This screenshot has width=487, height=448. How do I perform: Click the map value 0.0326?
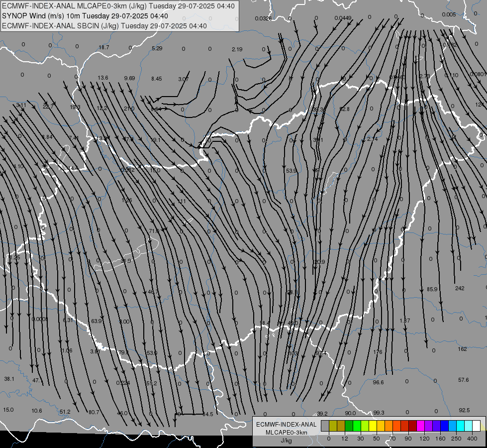coord(263,18)
